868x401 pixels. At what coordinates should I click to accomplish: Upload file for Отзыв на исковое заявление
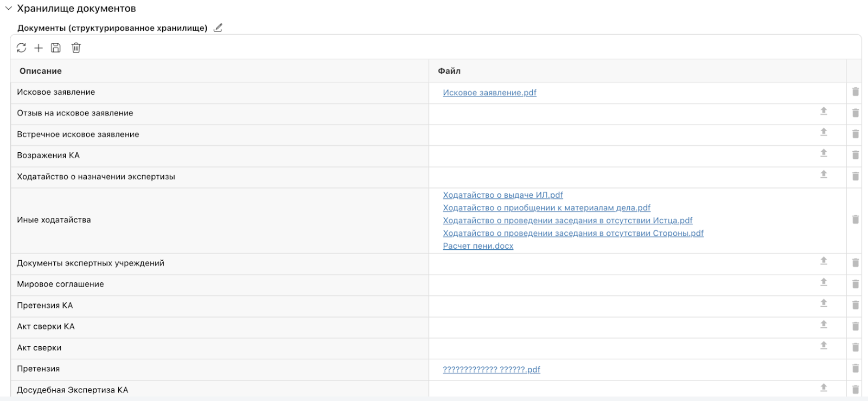(x=824, y=111)
